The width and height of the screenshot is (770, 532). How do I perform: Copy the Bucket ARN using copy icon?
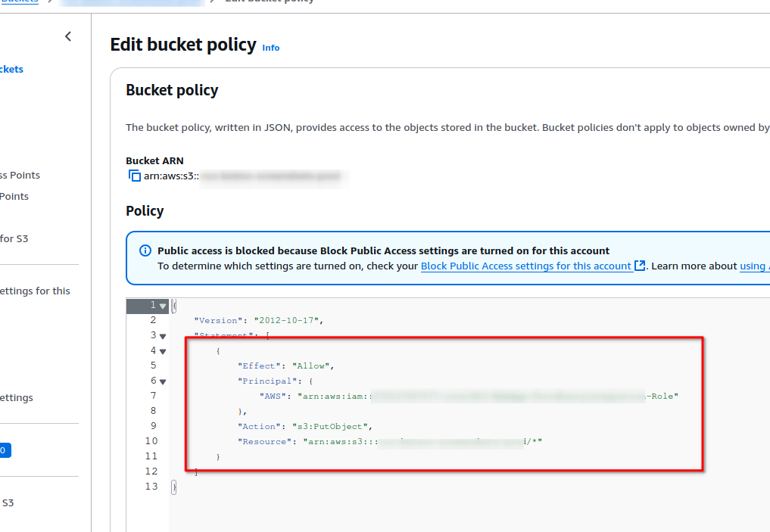[134, 176]
